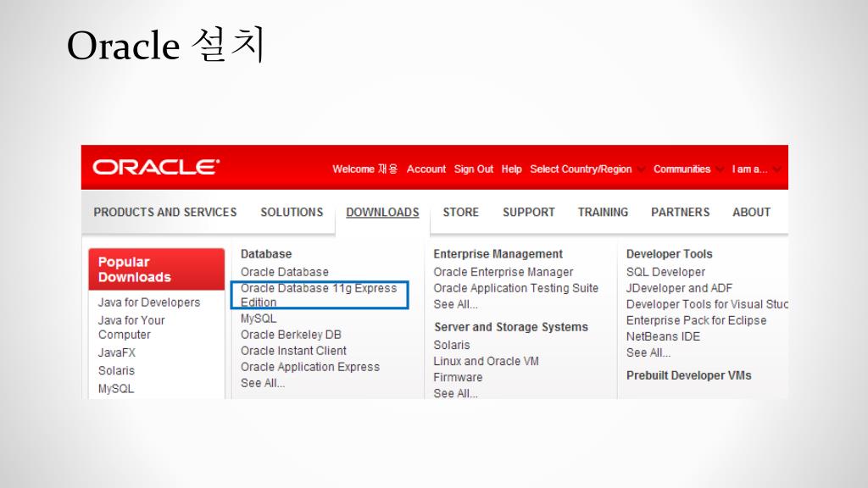868x488 pixels.
Task: Click the Welcome user name text
Action: [x=364, y=169]
